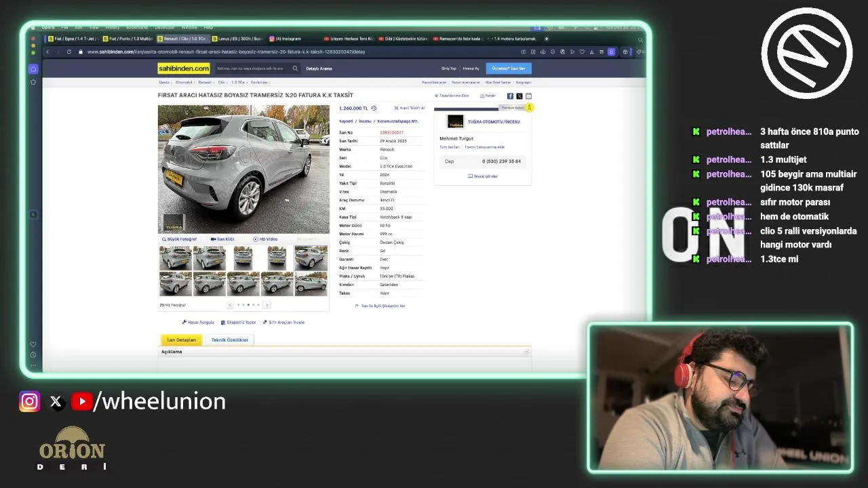The width and height of the screenshot is (868, 488).
Task: Open the Detaylı Arama link
Action: (319, 68)
